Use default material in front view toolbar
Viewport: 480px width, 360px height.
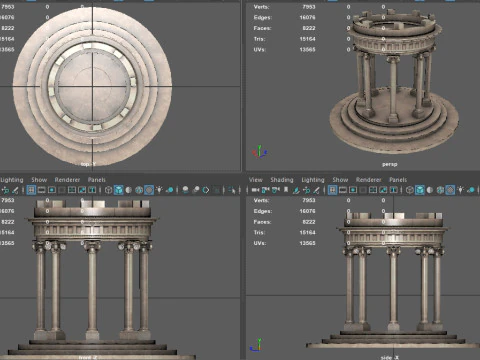(128, 190)
